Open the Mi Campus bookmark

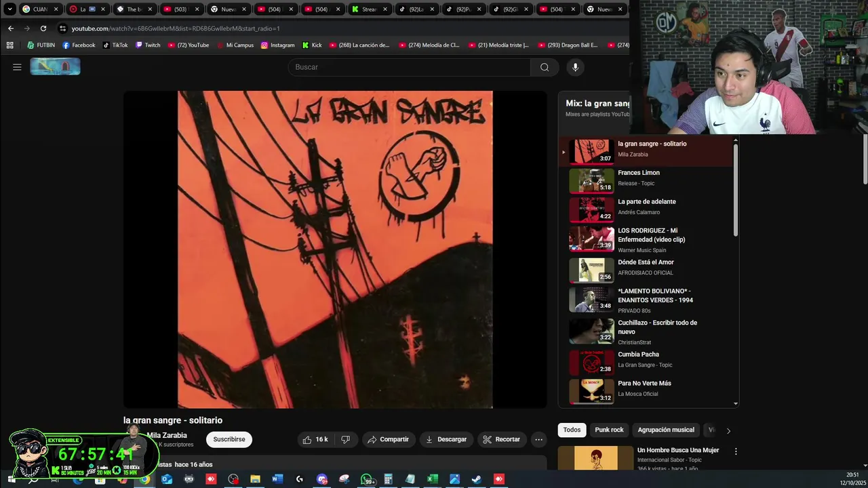(x=235, y=45)
